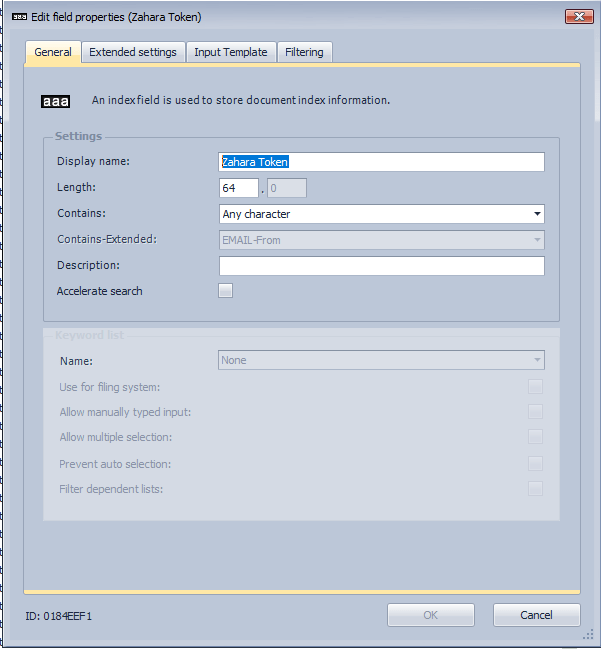Toggle the Accelerate search checkbox
Screen dimensions: 601x649
point(226,291)
